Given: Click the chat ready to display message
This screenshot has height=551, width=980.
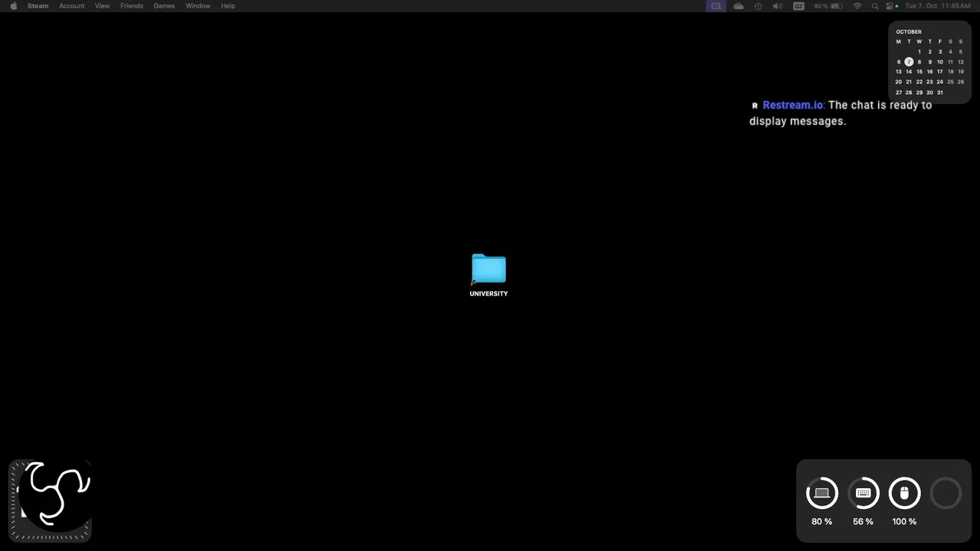Looking at the screenshot, I should click(x=841, y=113).
